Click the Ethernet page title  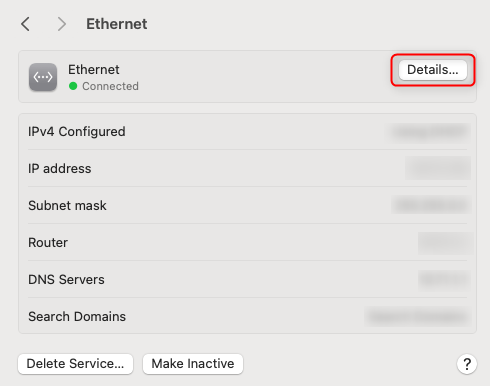[117, 24]
